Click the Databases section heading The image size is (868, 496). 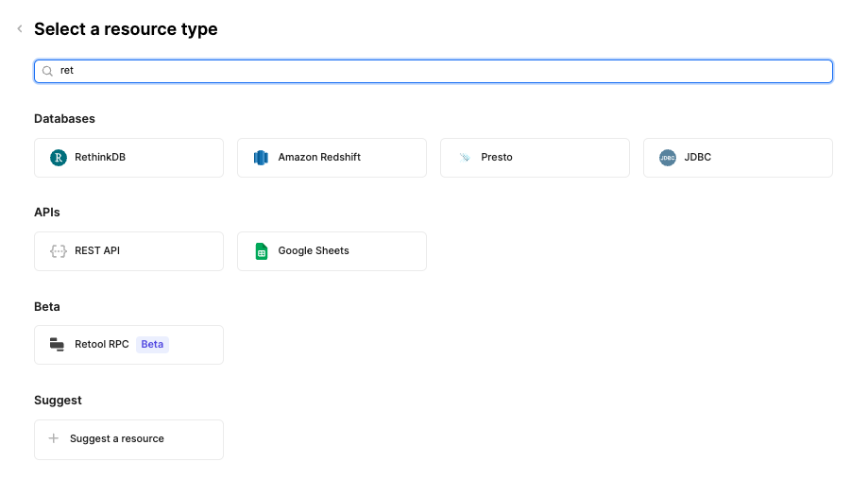click(x=65, y=118)
